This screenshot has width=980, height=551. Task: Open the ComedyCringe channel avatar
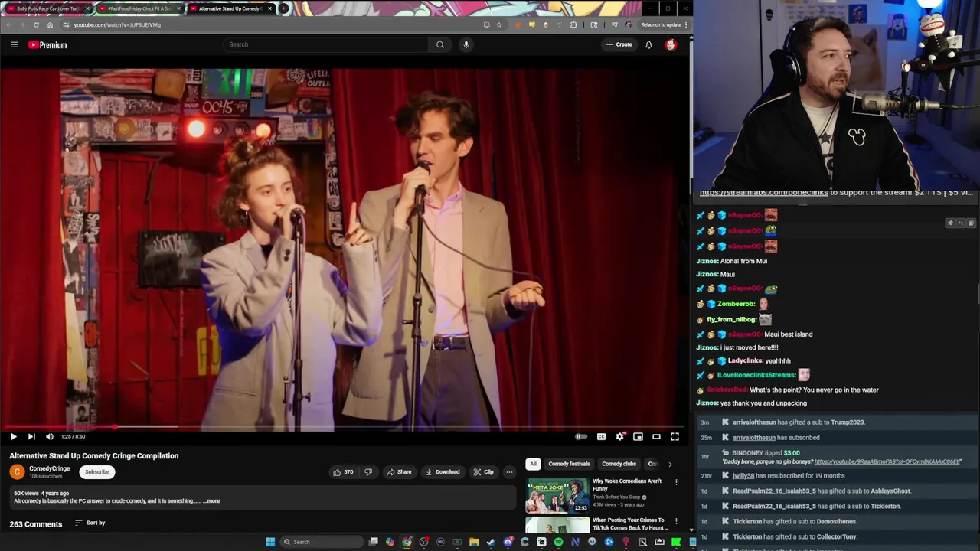point(17,471)
